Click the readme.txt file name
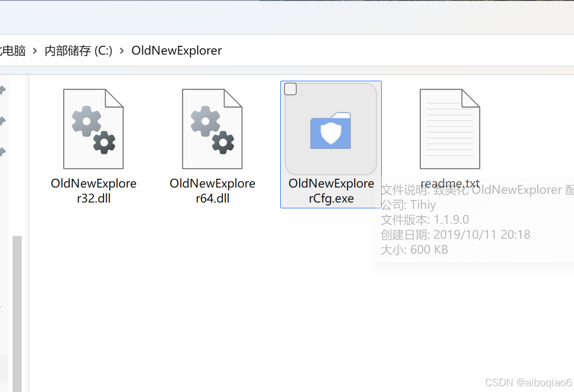The width and height of the screenshot is (574, 392). (450, 183)
